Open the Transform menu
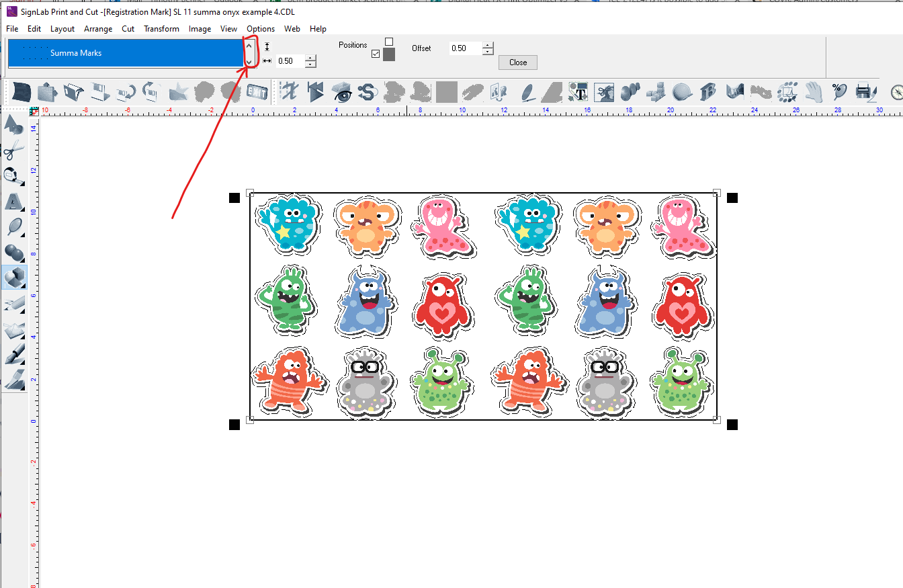Viewport: 903px width, 588px height. coord(161,28)
